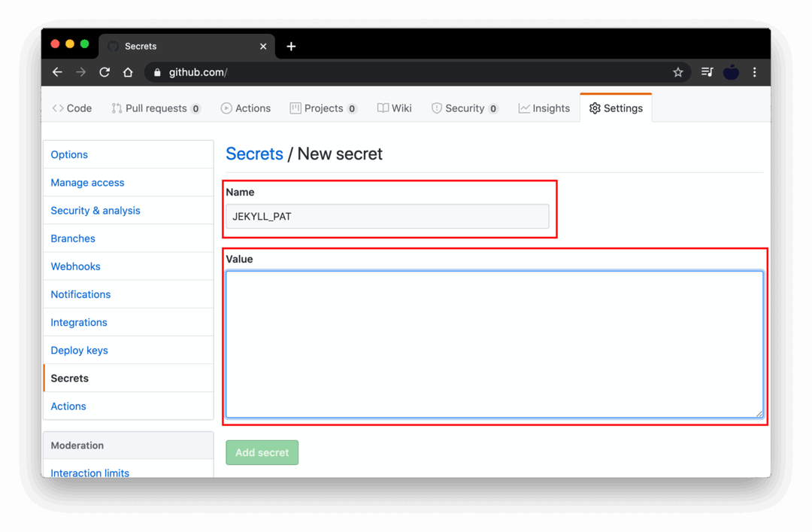Open the Insights tab
Image resolution: width=812 pixels, height=532 pixels.
544,108
